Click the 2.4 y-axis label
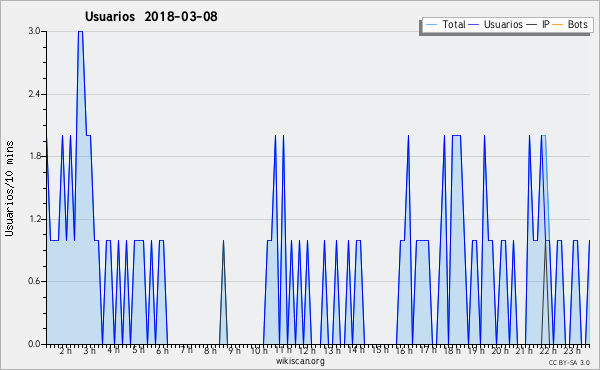The height and width of the screenshot is (370, 600). coord(34,94)
